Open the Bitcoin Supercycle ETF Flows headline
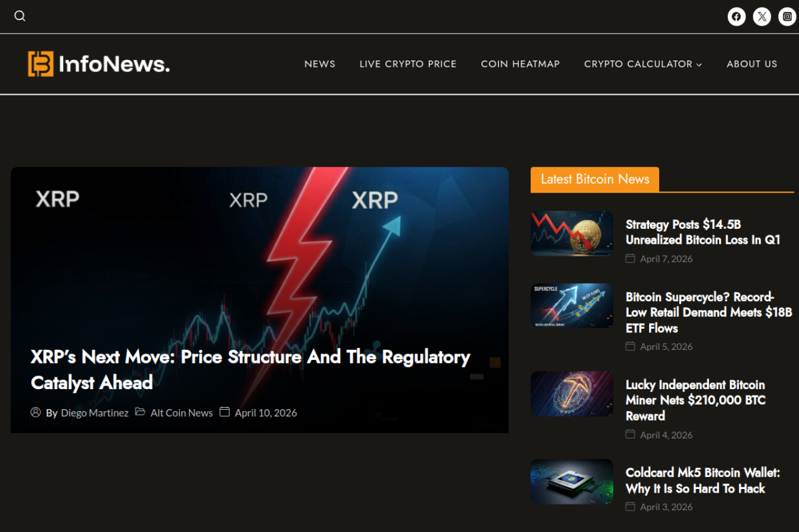The width and height of the screenshot is (799, 532). (x=709, y=312)
